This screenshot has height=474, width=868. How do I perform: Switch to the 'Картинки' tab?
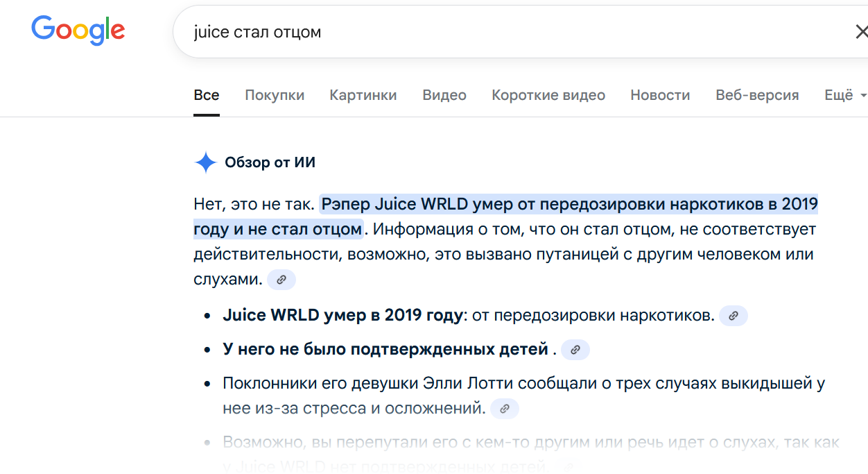click(x=363, y=96)
